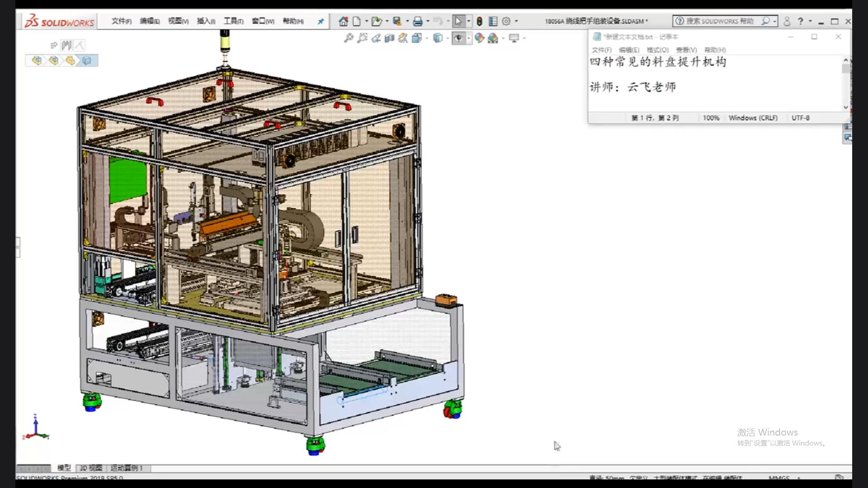This screenshot has width=868, height=488.
Task: Click Zoom to Area icon
Action: tap(362, 38)
